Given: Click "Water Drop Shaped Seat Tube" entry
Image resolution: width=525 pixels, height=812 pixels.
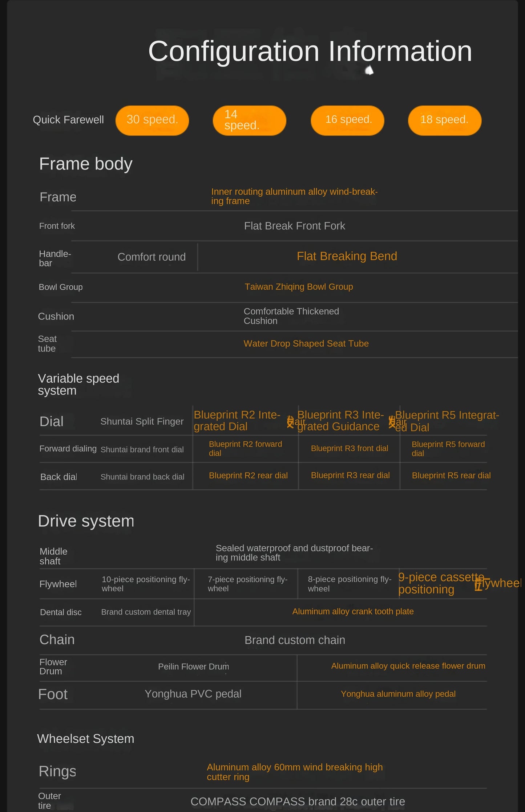Looking at the screenshot, I should point(306,343).
